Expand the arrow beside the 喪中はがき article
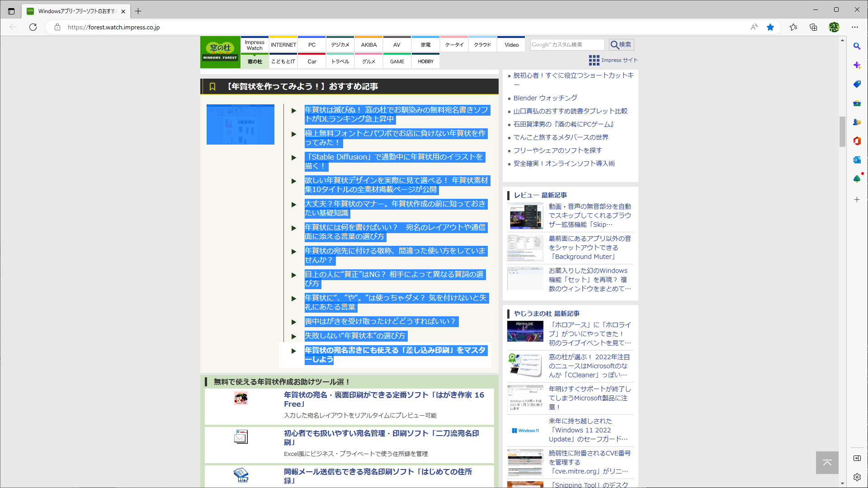The height and width of the screenshot is (488, 868). tap(293, 322)
